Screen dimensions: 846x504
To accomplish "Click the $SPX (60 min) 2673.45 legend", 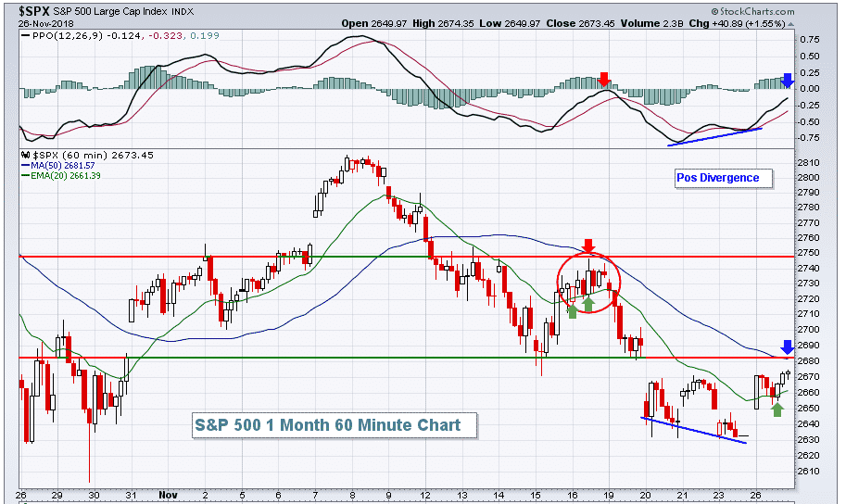I will pos(93,156).
